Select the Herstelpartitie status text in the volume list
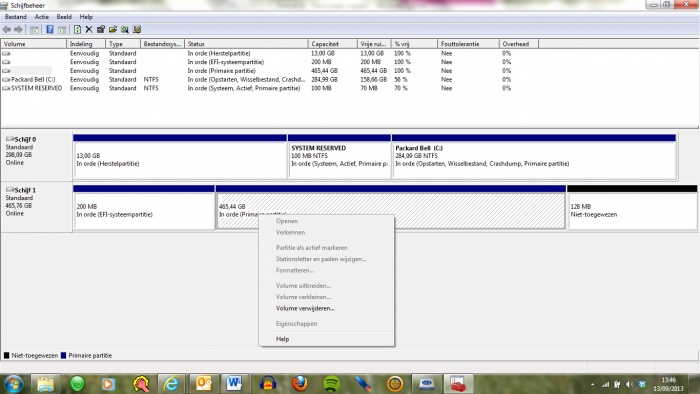 pos(219,53)
